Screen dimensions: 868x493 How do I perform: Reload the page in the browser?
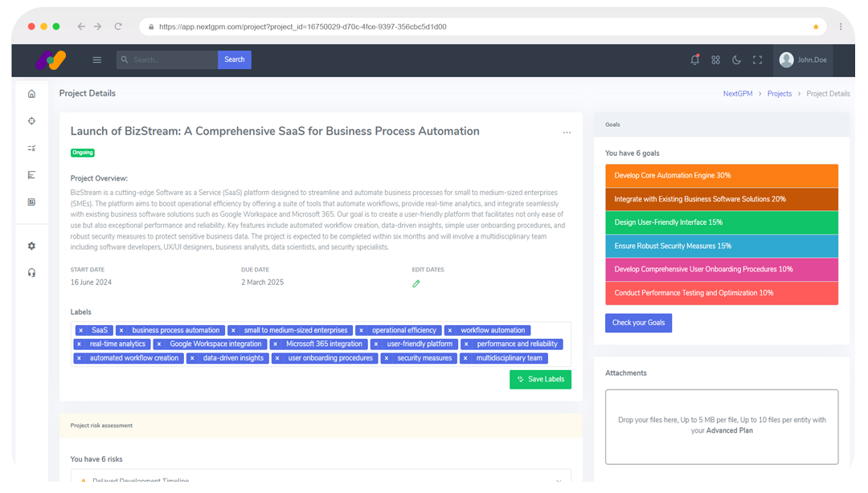[118, 26]
